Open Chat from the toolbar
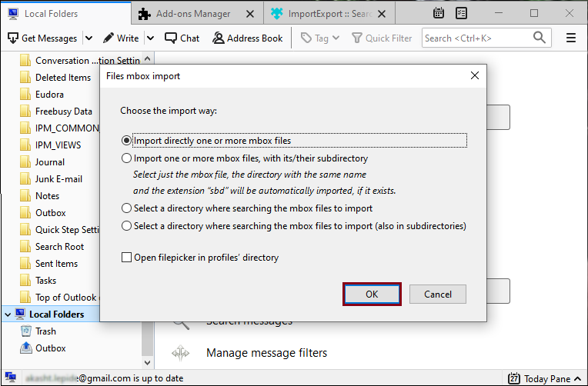This screenshot has width=588, height=386. click(182, 38)
